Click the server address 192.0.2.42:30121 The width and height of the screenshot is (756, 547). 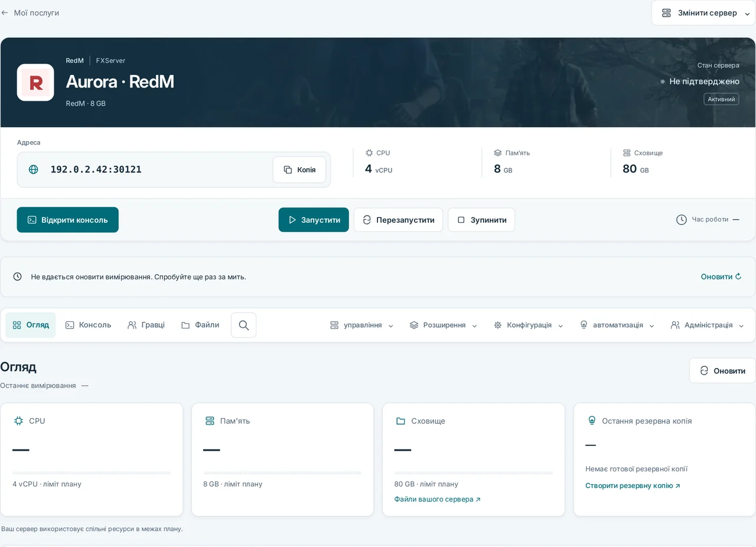[x=96, y=170]
